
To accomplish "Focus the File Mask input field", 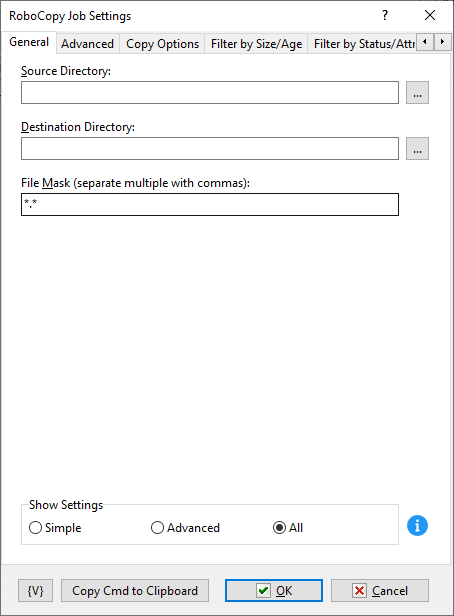I will 210,204.
